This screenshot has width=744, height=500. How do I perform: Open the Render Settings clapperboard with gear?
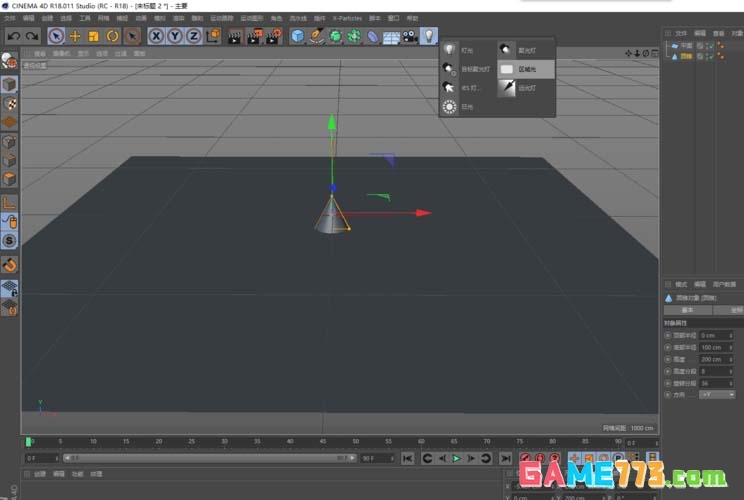[x=274, y=37]
